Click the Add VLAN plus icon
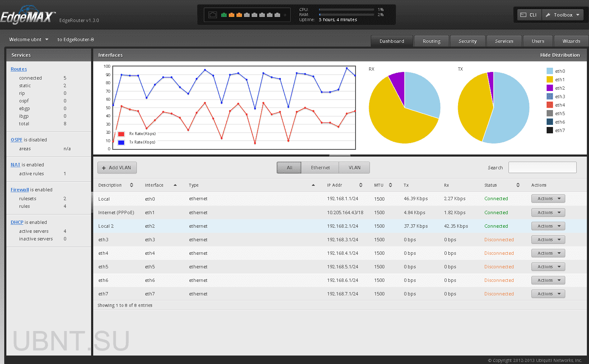589x364 pixels. point(103,168)
